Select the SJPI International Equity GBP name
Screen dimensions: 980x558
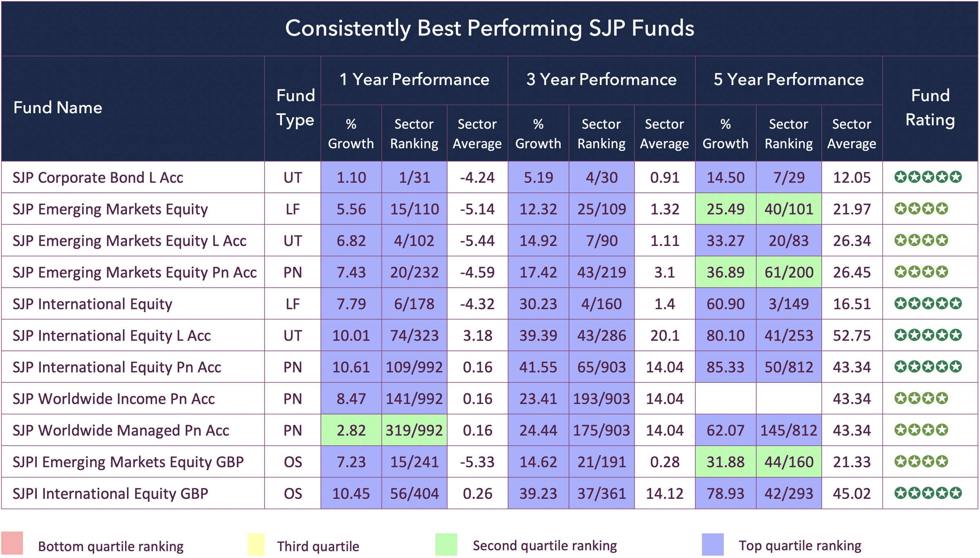tap(111, 493)
